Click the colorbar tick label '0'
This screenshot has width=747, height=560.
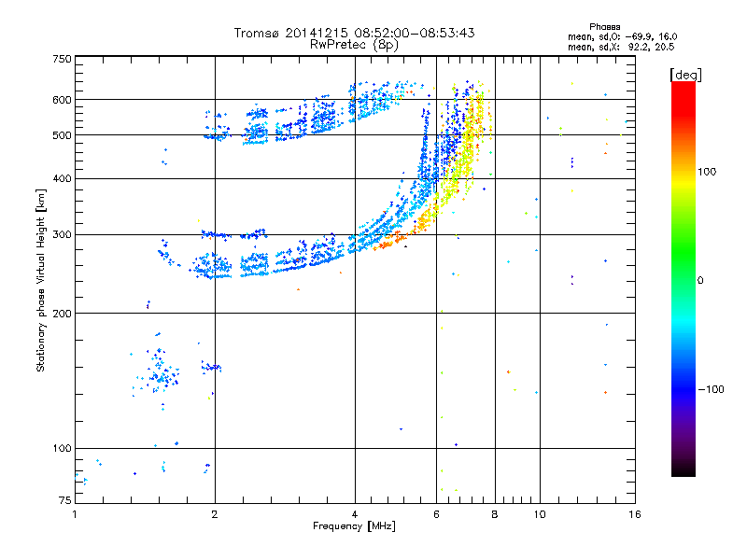700,281
